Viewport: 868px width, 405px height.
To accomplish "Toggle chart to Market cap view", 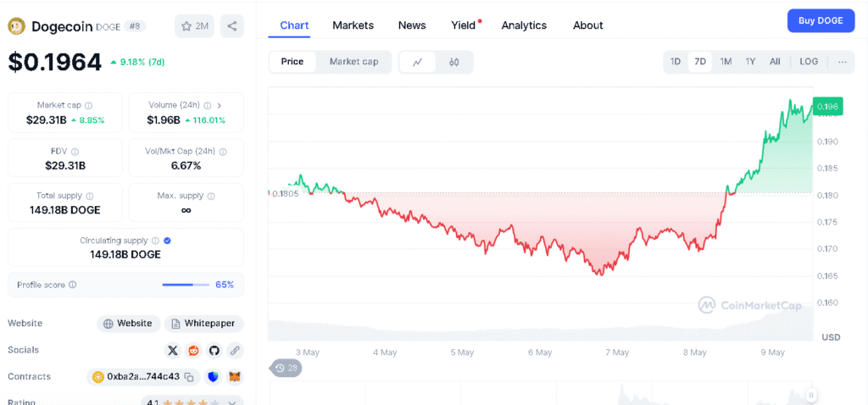I will (x=353, y=62).
